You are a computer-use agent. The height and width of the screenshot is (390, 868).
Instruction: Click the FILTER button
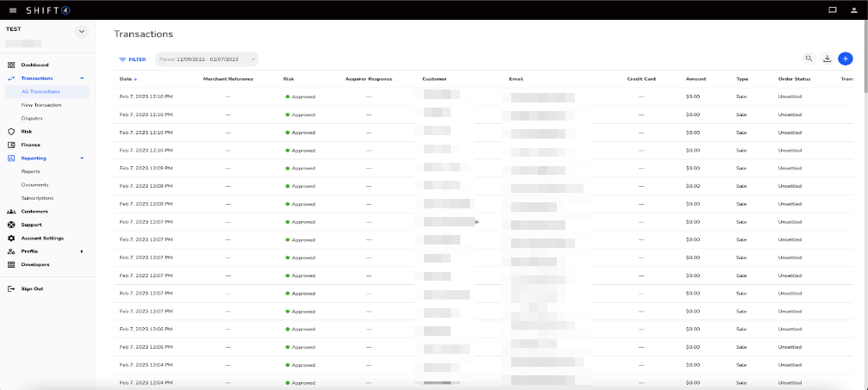click(x=133, y=59)
